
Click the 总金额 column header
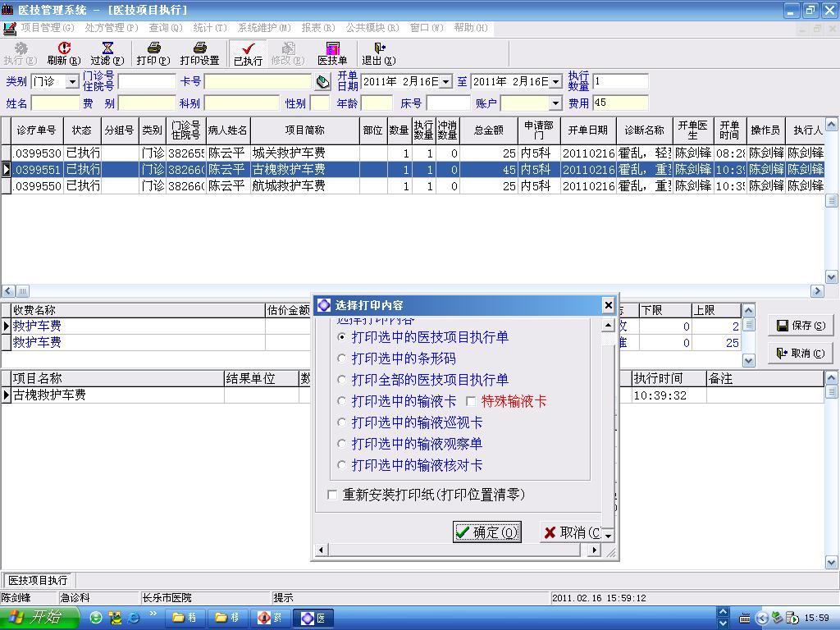(489, 130)
